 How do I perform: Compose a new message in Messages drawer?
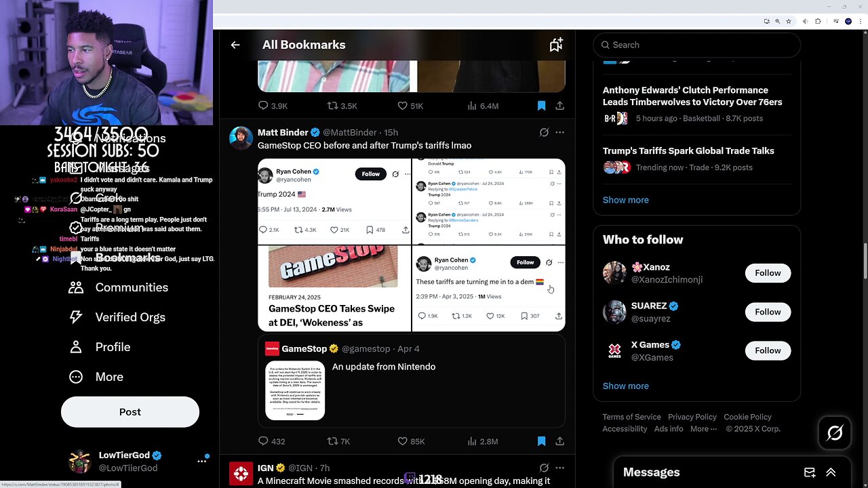pyautogui.click(x=810, y=472)
